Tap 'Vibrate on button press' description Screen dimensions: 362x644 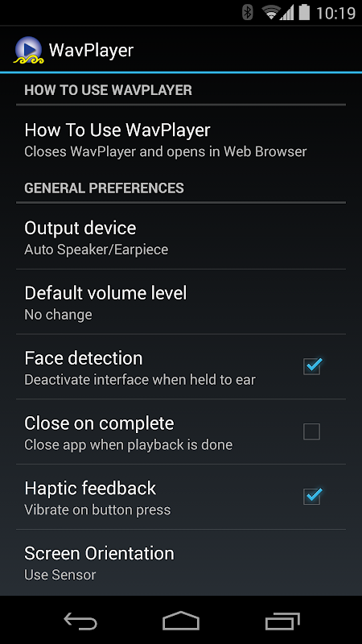click(97, 510)
